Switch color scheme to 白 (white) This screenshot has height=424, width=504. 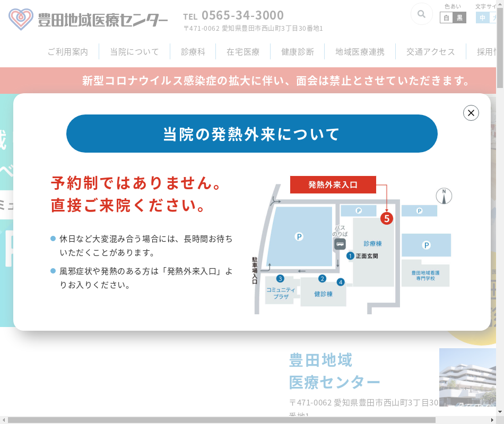click(446, 18)
